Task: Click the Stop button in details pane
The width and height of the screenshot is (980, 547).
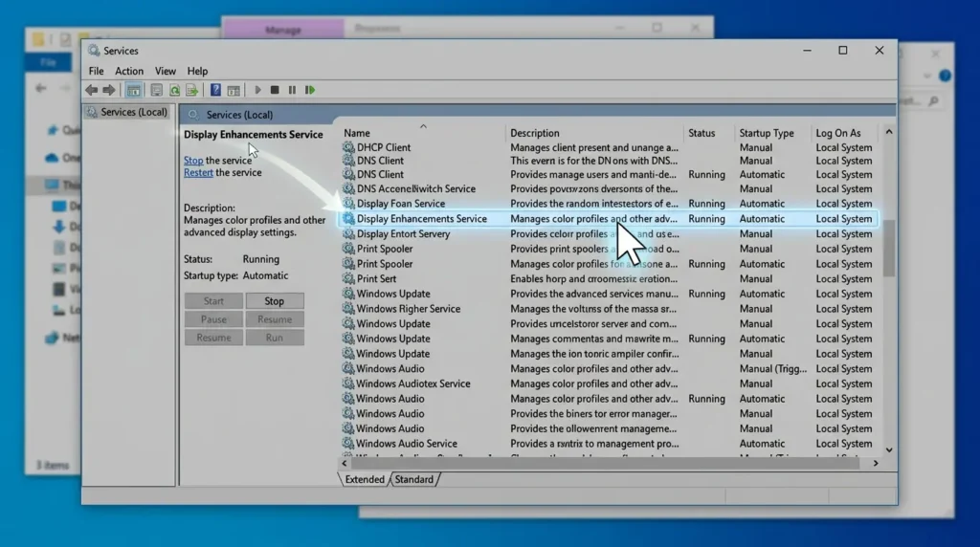Action: click(x=275, y=301)
